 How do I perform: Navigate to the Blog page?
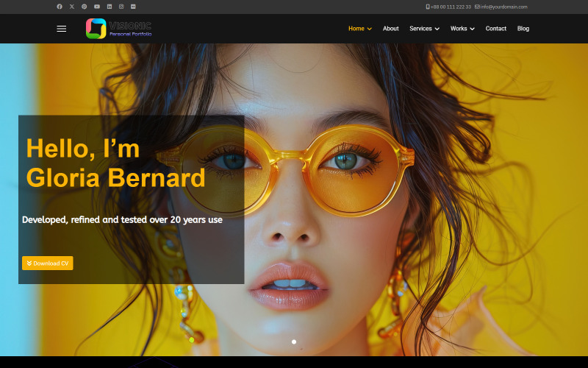click(523, 29)
